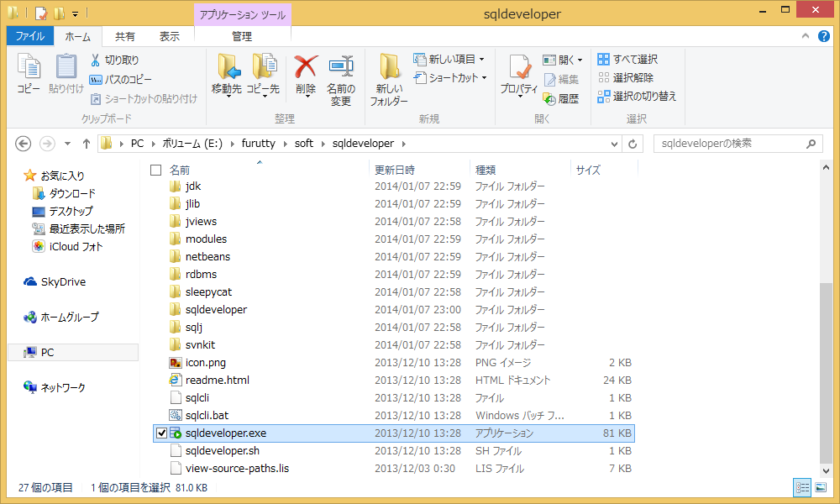This screenshot has width=840, height=504.
Task: Click 選択の切り替え (Invert selection)
Action: click(x=638, y=97)
